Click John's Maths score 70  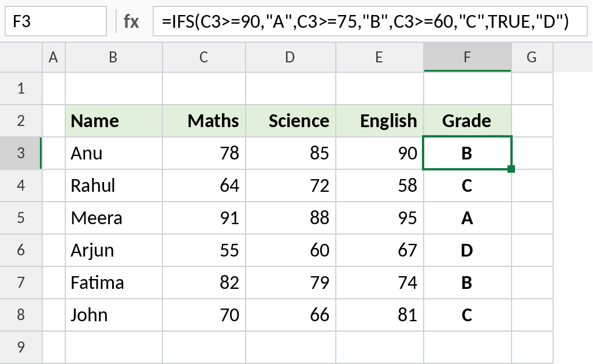[204, 315]
